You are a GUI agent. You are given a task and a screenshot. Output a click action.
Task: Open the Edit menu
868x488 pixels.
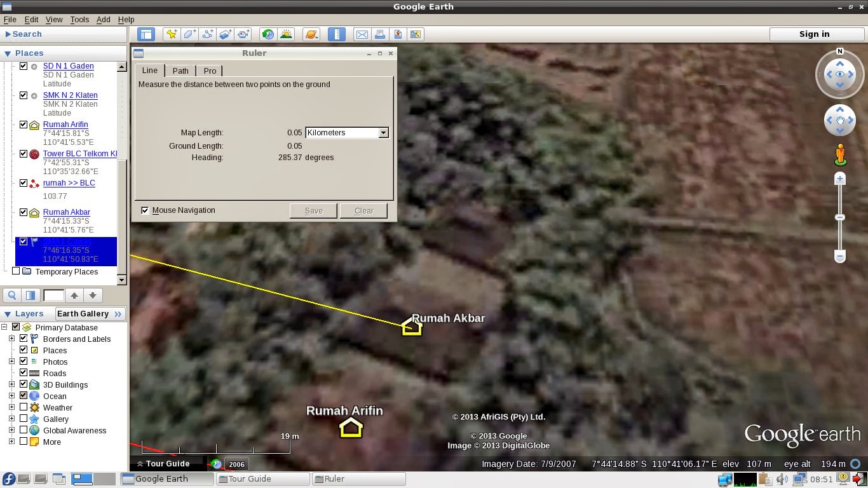point(31,20)
